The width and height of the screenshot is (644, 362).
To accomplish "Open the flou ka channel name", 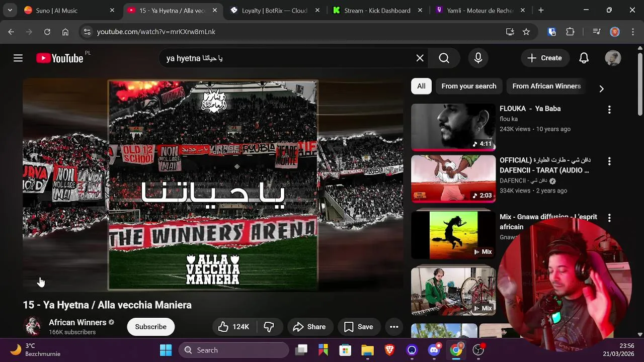I will (x=509, y=119).
